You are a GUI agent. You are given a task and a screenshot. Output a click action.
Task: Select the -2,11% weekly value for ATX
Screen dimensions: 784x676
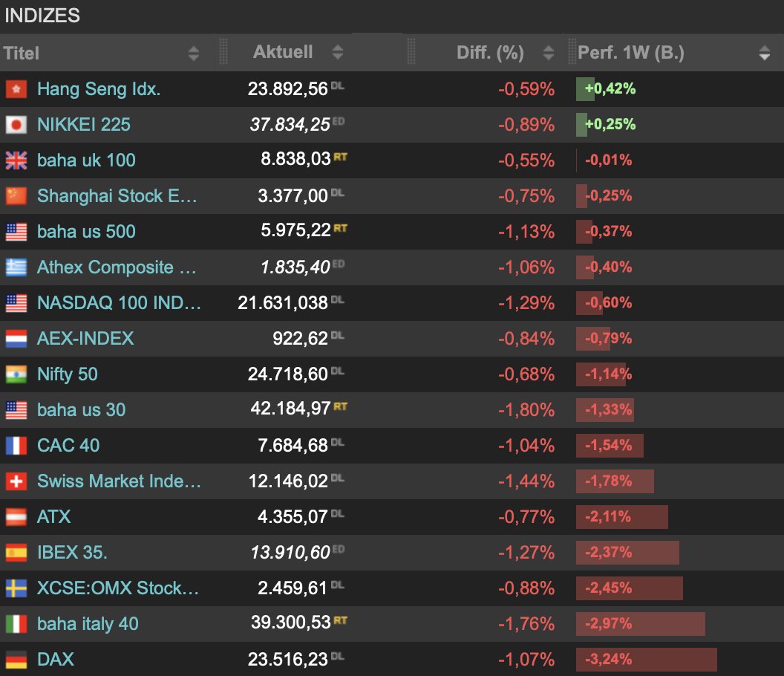(x=608, y=517)
